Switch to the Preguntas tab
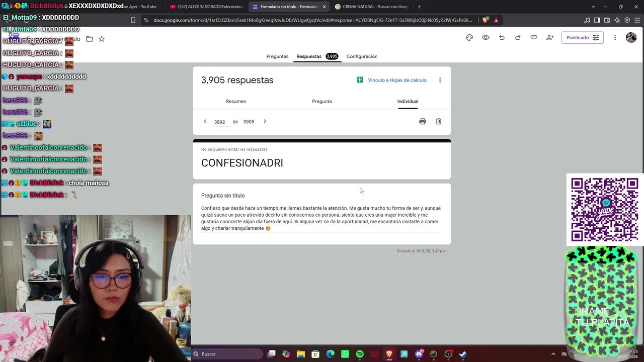The image size is (644, 362). pyautogui.click(x=277, y=56)
